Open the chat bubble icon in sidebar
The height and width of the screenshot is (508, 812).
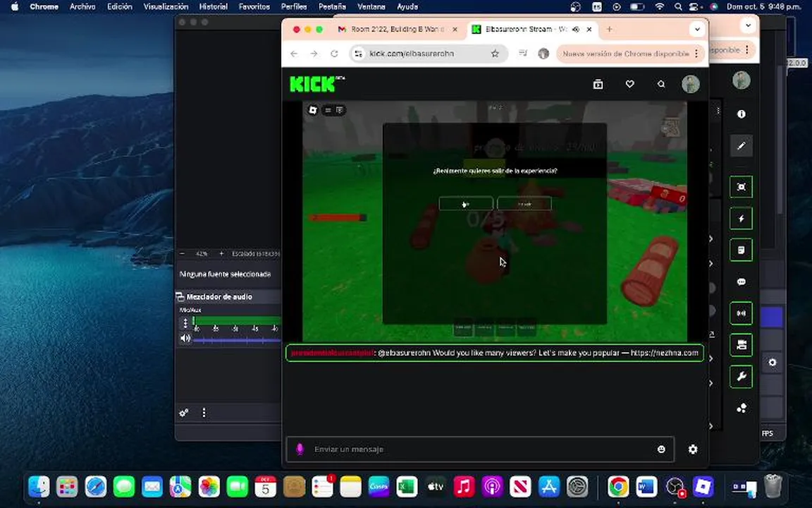tap(741, 282)
